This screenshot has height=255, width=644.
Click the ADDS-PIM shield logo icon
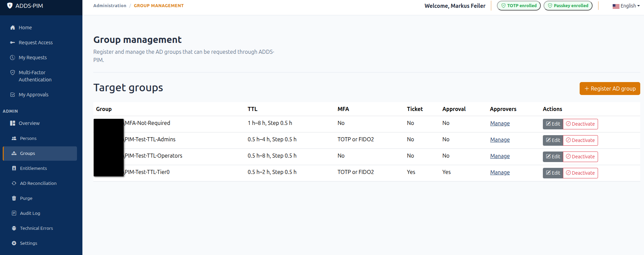point(10,5)
